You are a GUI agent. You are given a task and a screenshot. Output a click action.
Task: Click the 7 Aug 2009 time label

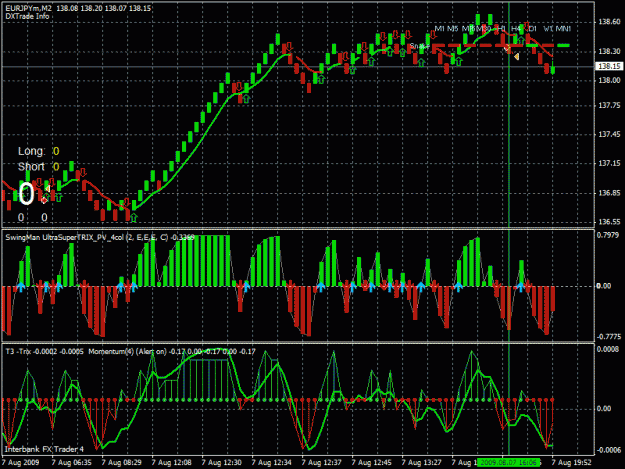click(x=21, y=463)
